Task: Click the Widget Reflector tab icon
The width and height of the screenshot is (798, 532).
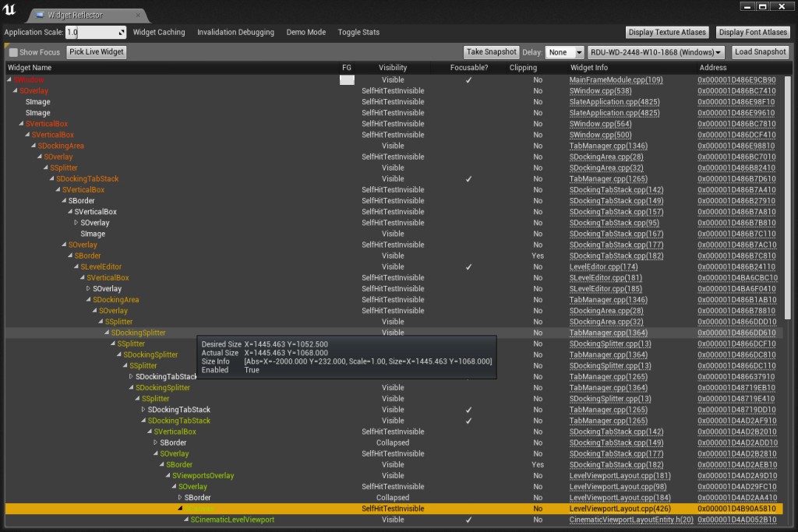Action: click(x=41, y=16)
